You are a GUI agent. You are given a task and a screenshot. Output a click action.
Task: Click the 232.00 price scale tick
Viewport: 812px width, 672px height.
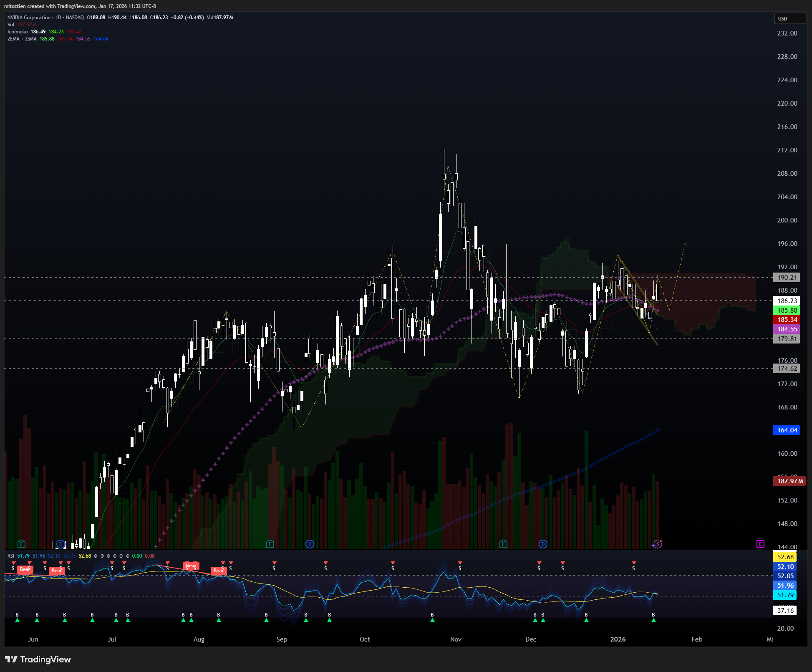[x=787, y=33]
